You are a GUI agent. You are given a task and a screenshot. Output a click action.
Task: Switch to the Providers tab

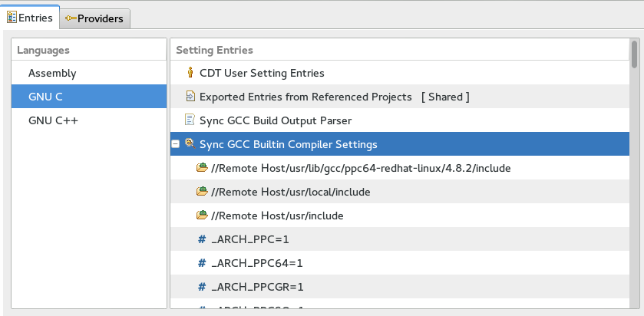pos(95,18)
